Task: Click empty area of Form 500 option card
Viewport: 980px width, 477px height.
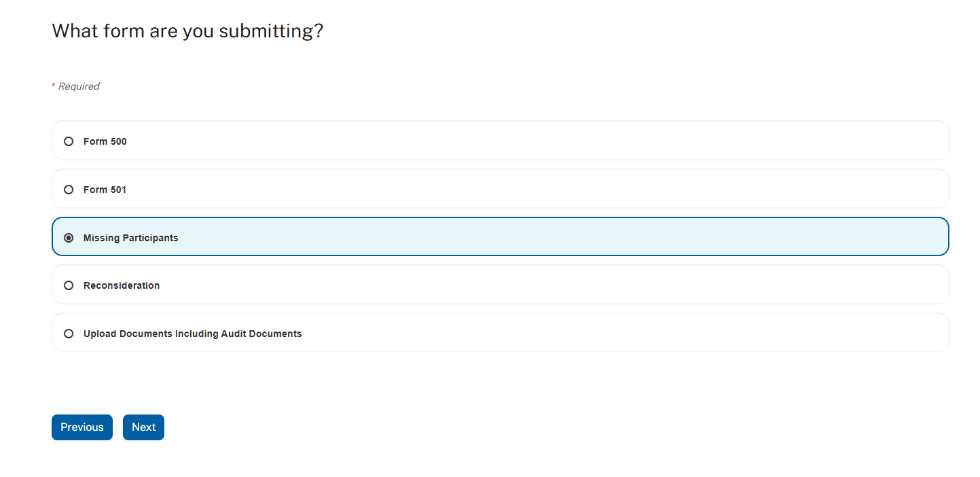Action: tap(543, 141)
